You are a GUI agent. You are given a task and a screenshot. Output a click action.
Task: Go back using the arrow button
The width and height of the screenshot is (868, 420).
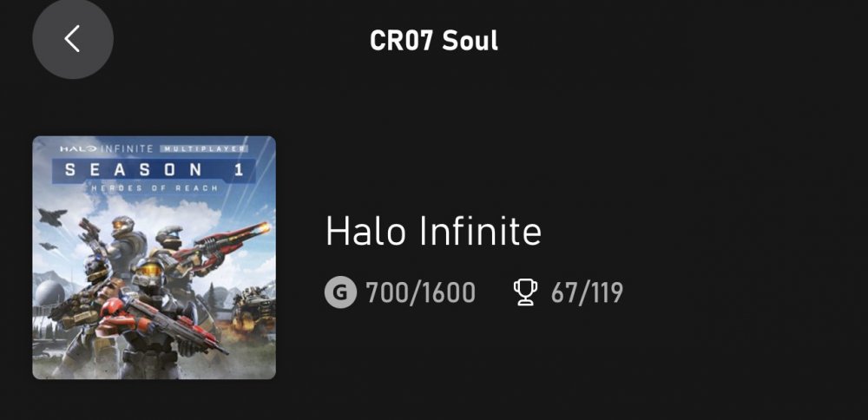tap(73, 39)
